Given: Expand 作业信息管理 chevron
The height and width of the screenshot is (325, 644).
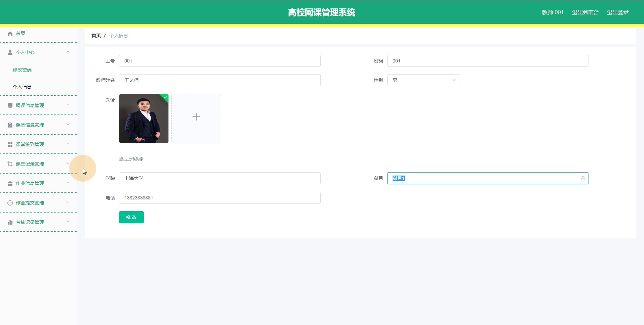Looking at the screenshot, I should [68, 183].
